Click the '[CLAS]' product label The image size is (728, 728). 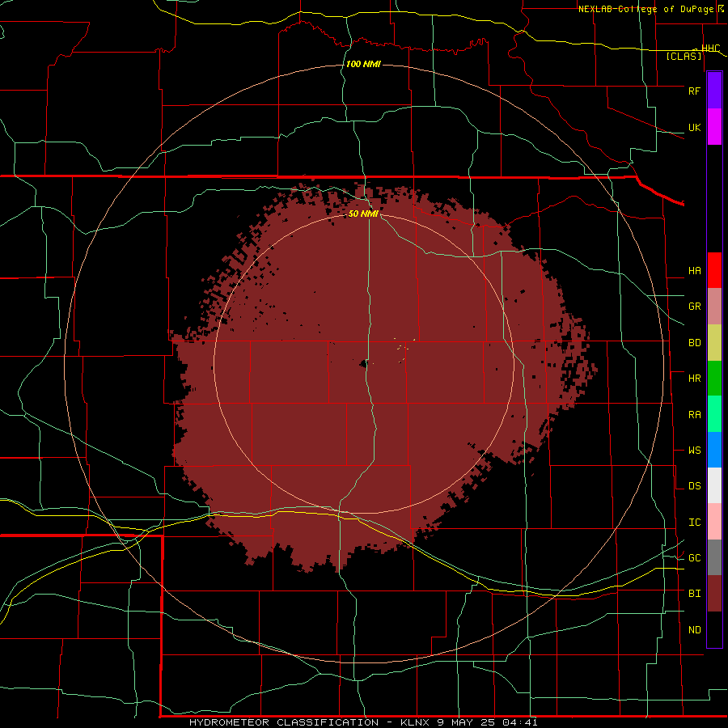point(684,57)
